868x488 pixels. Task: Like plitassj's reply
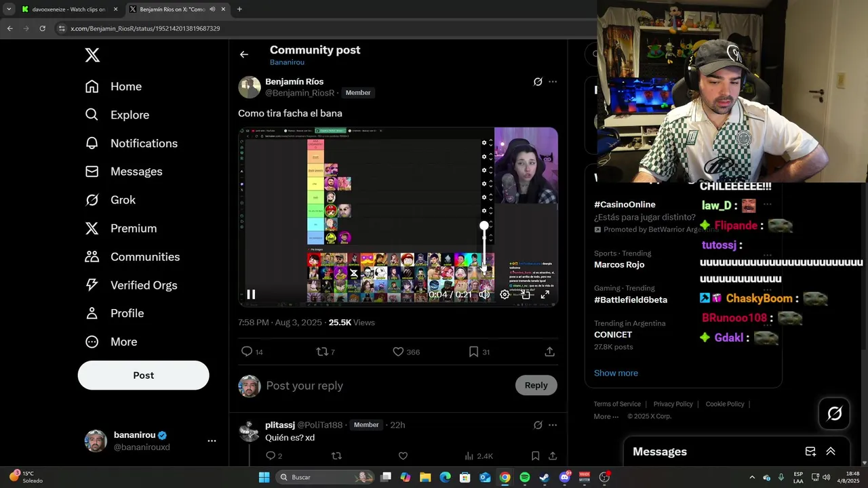[x=403, y=456]
